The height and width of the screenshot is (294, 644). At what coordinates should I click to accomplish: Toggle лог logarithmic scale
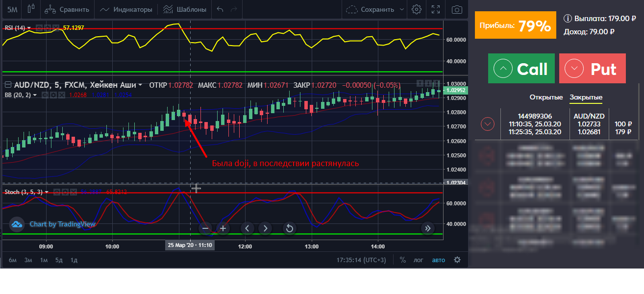click(419, 260)
